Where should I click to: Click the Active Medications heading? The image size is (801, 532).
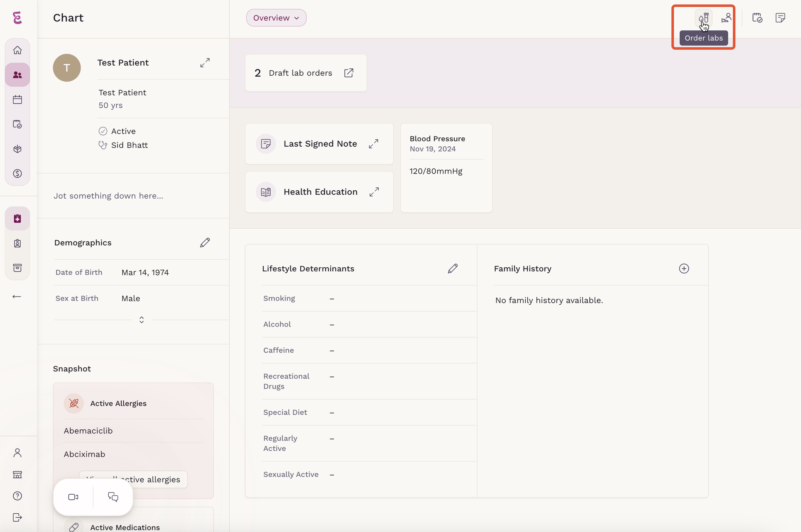125,527
